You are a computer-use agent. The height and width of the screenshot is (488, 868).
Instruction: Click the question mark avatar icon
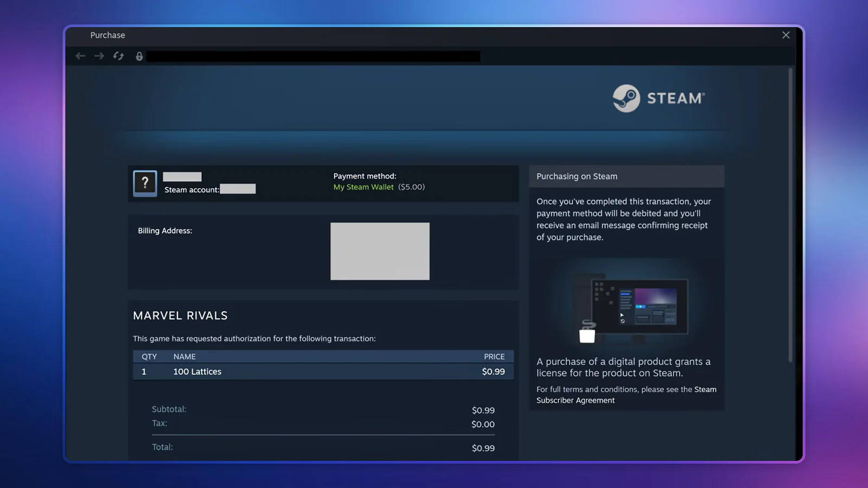pos(145,183)
